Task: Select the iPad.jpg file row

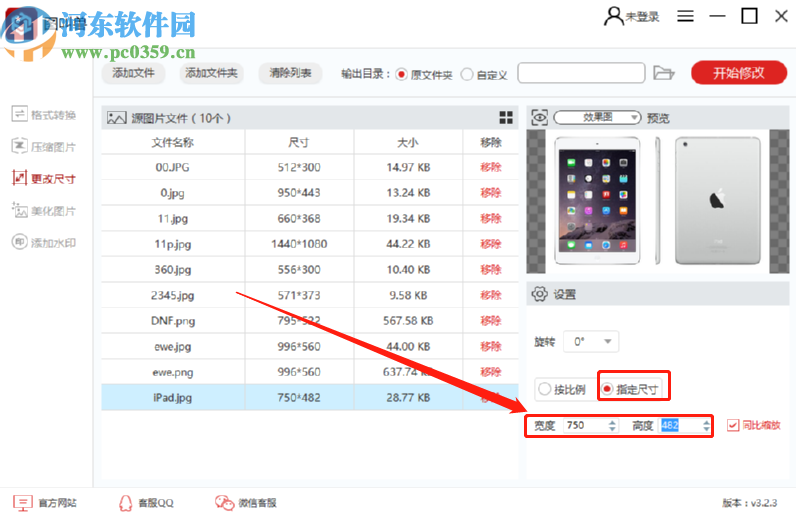Action: 310,397
